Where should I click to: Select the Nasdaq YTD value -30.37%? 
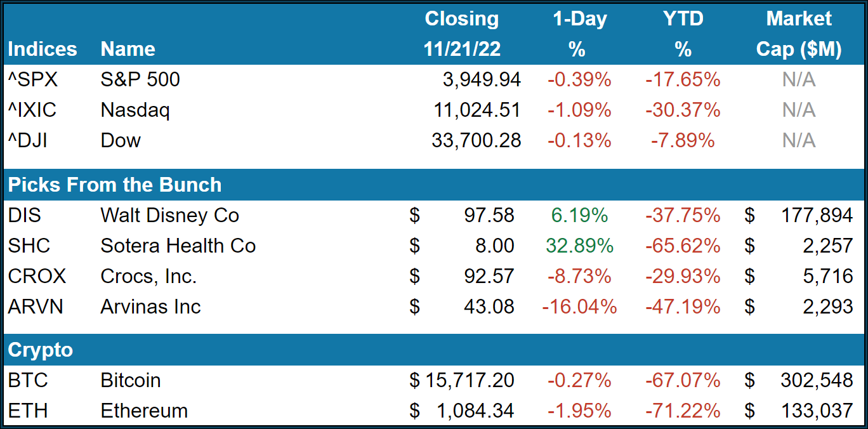tap(683, 110)
